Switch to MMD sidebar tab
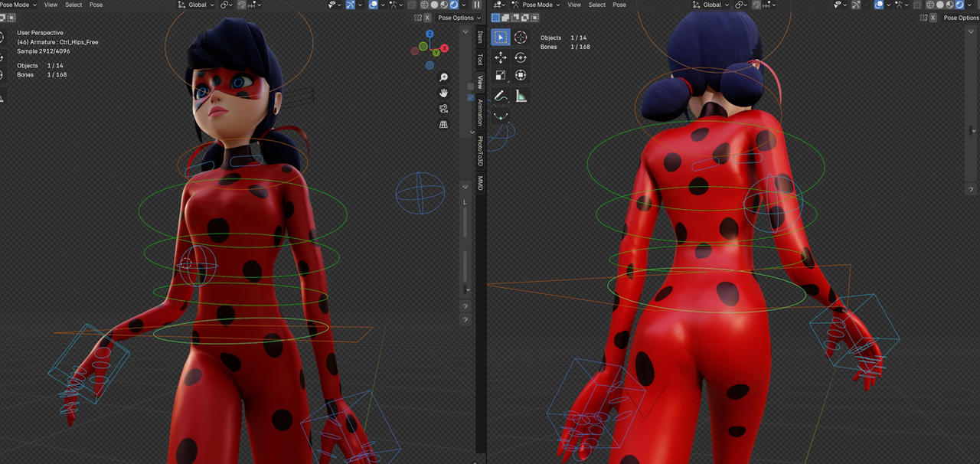The width and height of the screenshot is (980, 464). coord(480,183)
